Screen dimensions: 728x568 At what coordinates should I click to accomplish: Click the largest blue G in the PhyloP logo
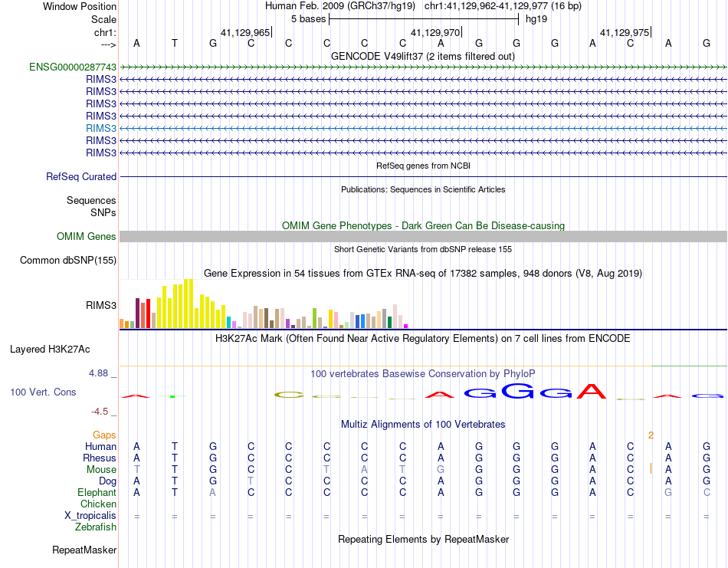pos(517,391)
